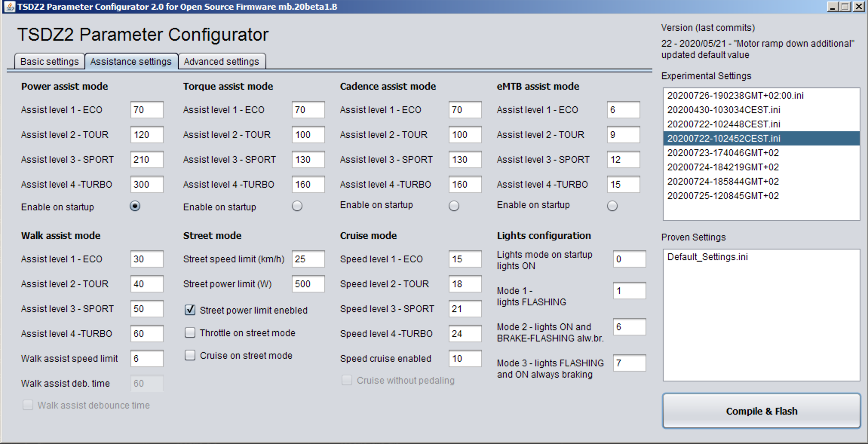Click Walk assist deb. time field

point(147,383)
